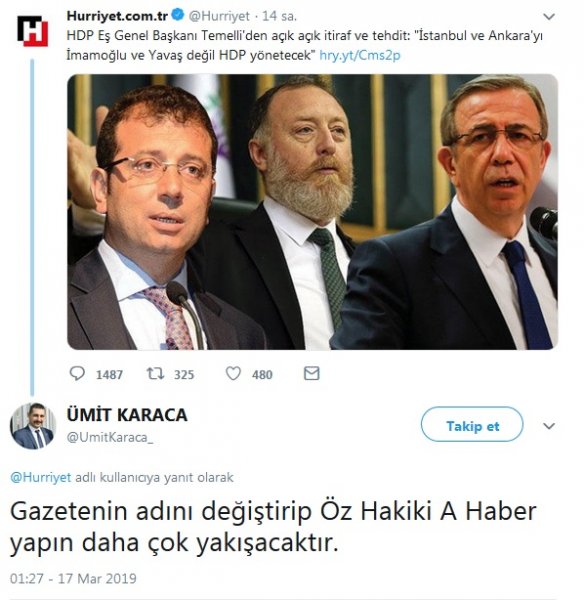Viewport: 584px width, 600px height.
Task: Open the Hurriyet red H logo avatar
Action: (x=33, y=31)
